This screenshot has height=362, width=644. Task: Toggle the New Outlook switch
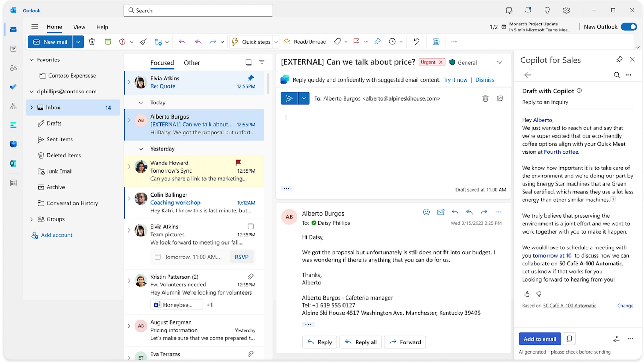pyautogui.click(x=629, y=26)
